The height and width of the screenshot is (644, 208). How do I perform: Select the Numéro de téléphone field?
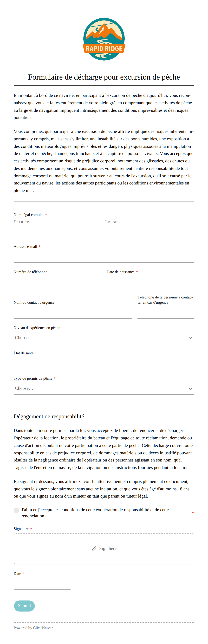58,282
